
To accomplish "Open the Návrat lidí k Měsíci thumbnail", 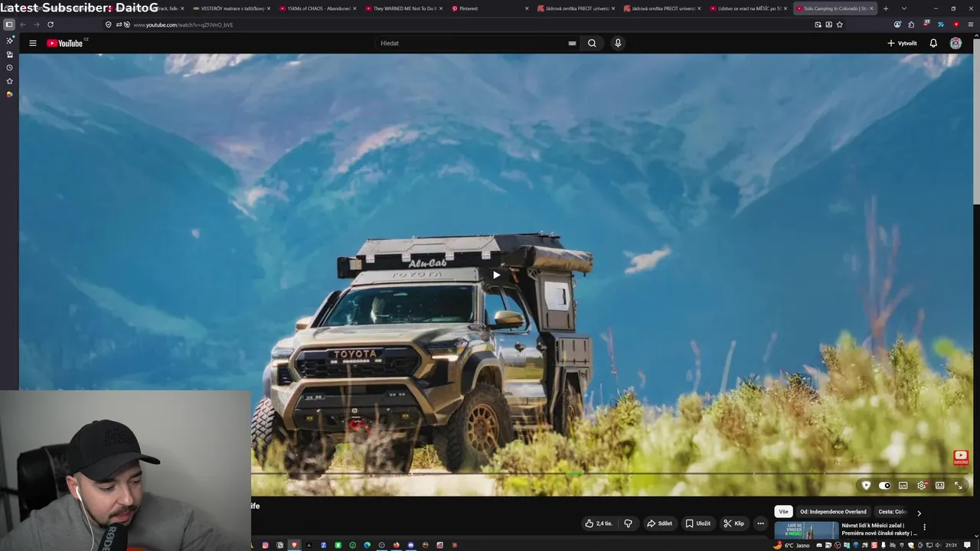I will pos(806,530).
